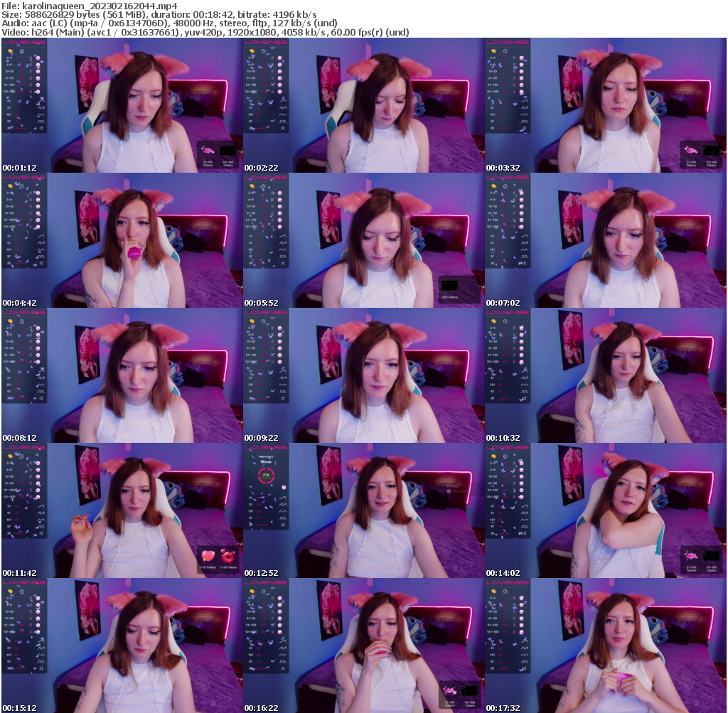Click the square-wave pattern icon next to 97
This screenshot has width=728, height=713.
41,121
